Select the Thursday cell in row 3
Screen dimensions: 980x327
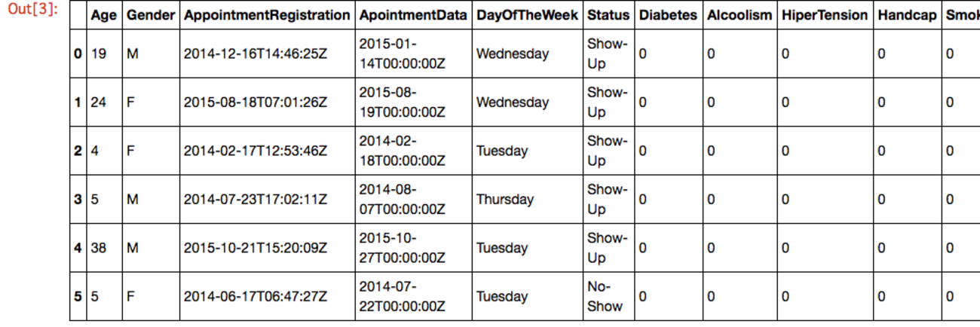504,200
